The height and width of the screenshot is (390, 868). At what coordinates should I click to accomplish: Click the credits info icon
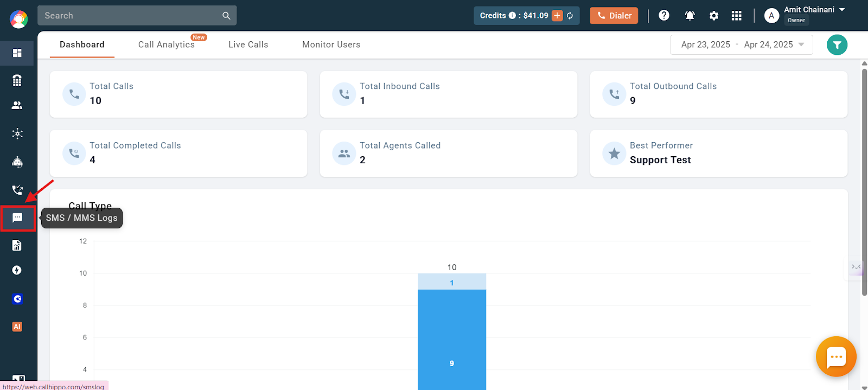tap(512, 16)
